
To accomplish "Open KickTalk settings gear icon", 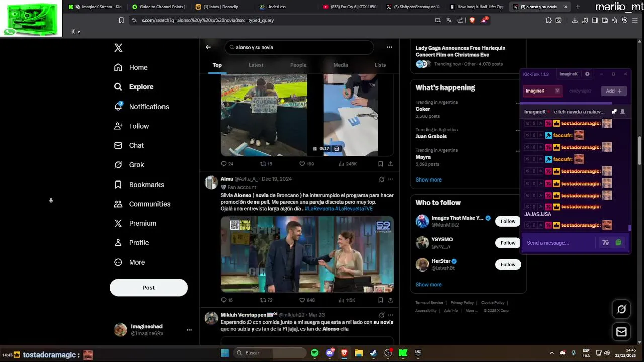I will coord(587,74).
